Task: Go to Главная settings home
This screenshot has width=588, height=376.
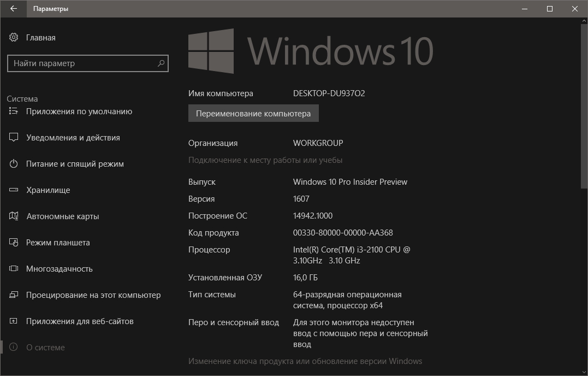Action: (x=40, y=38)
